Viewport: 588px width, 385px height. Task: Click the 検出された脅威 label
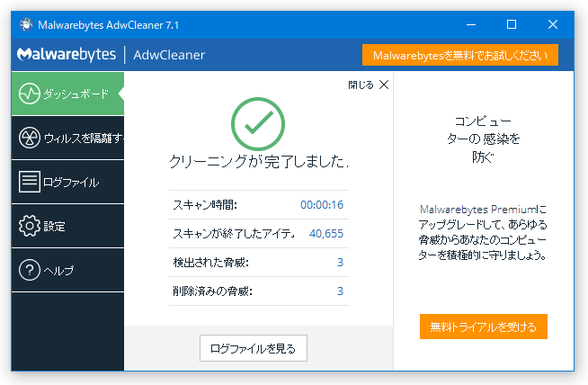[x=210, y=263]
